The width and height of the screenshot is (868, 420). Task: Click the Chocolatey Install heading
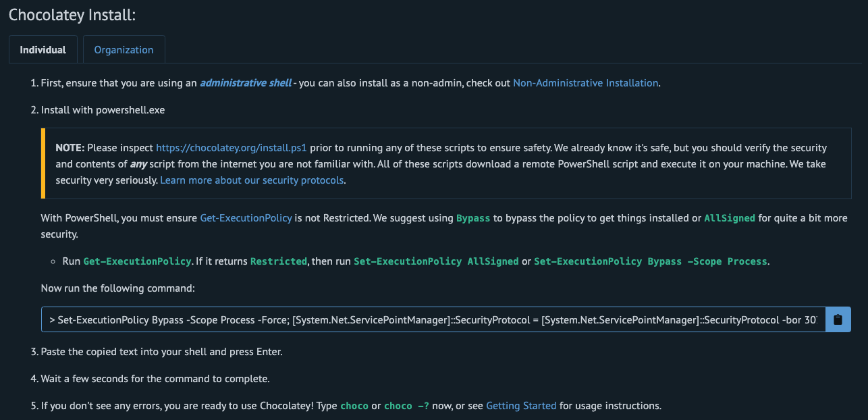[72, 15]
